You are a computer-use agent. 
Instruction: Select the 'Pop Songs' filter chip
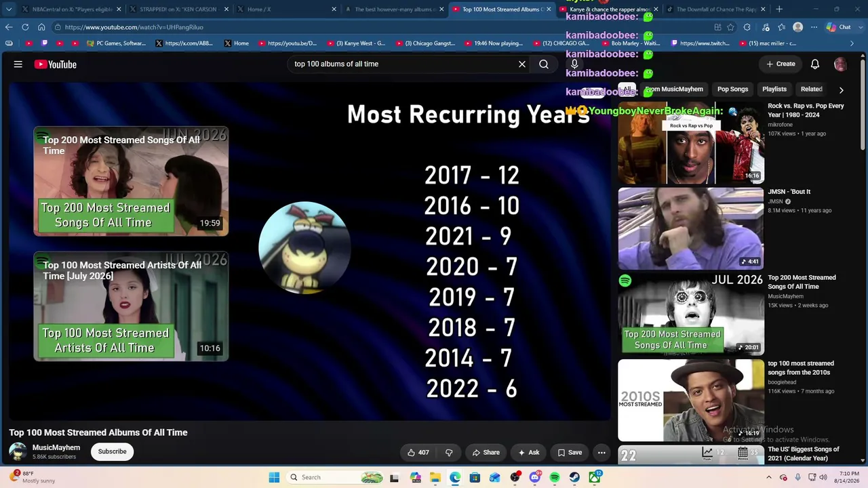tap(732, 89)
